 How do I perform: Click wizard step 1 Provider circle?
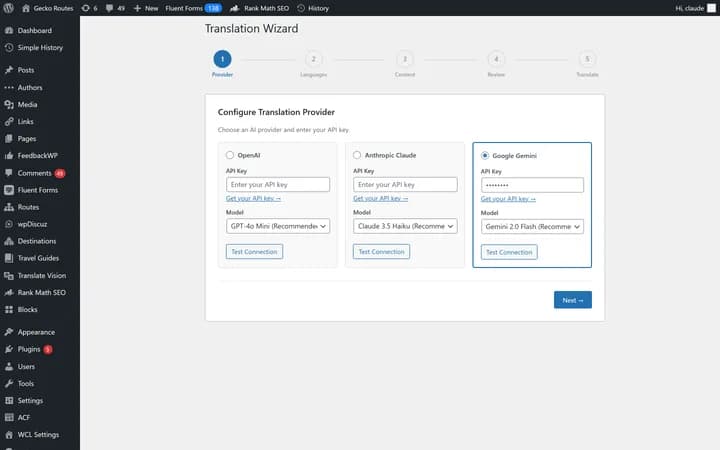pos(222,59)
